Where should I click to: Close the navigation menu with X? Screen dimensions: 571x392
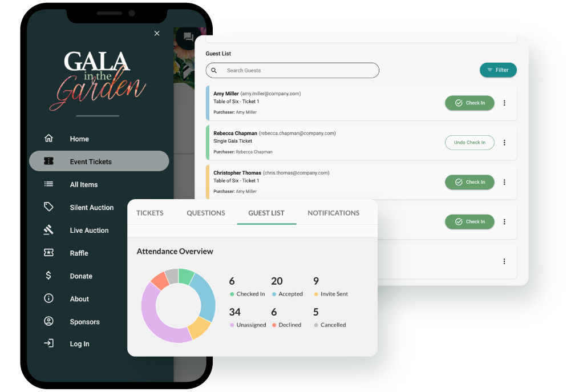coord(157,34)
